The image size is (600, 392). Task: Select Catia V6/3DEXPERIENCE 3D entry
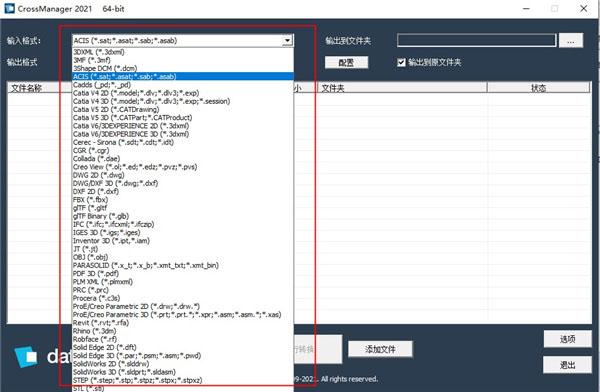(183, 134)
